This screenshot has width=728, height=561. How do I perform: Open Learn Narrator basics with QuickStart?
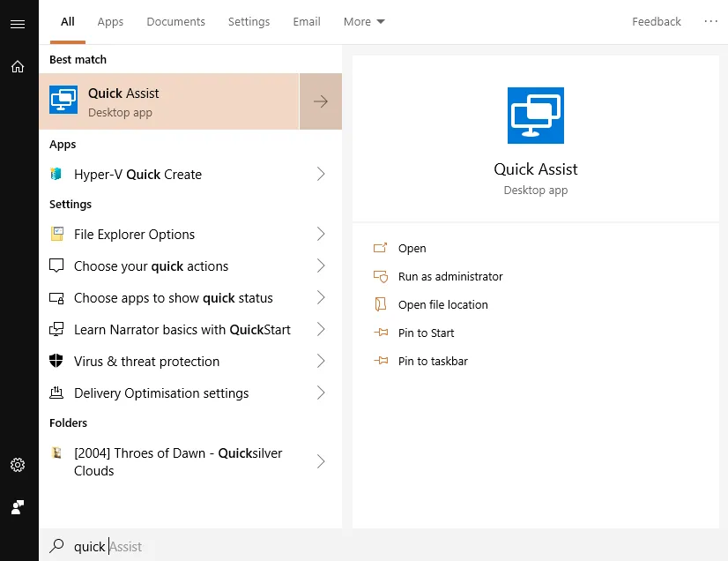190,329
